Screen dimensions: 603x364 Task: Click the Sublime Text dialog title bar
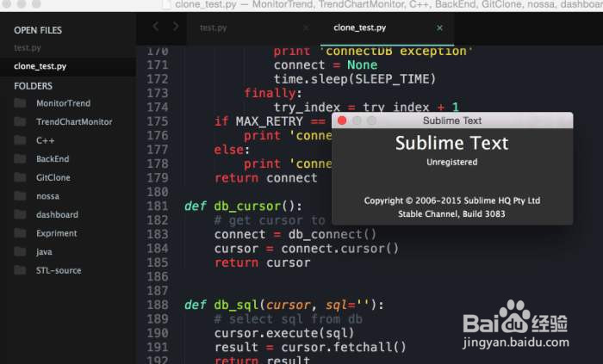(x=452, y=120)
